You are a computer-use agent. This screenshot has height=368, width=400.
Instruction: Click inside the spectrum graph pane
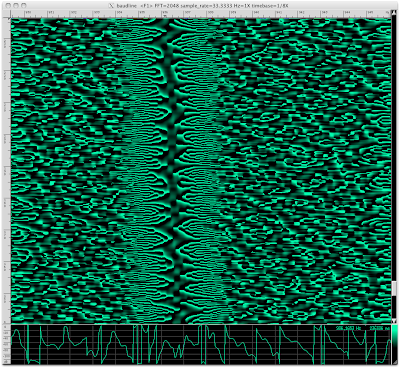click(201, 344)
